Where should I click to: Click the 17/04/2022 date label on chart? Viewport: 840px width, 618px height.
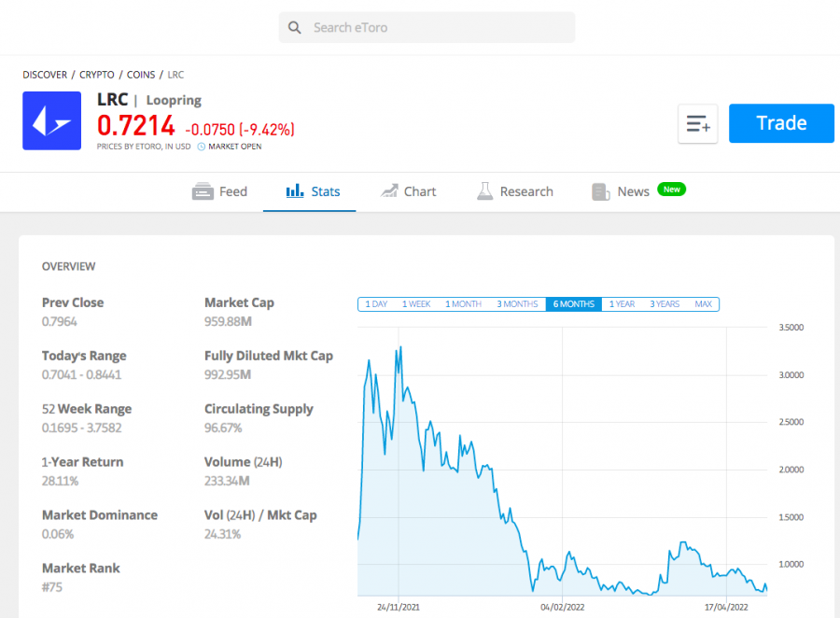[726, 608]
